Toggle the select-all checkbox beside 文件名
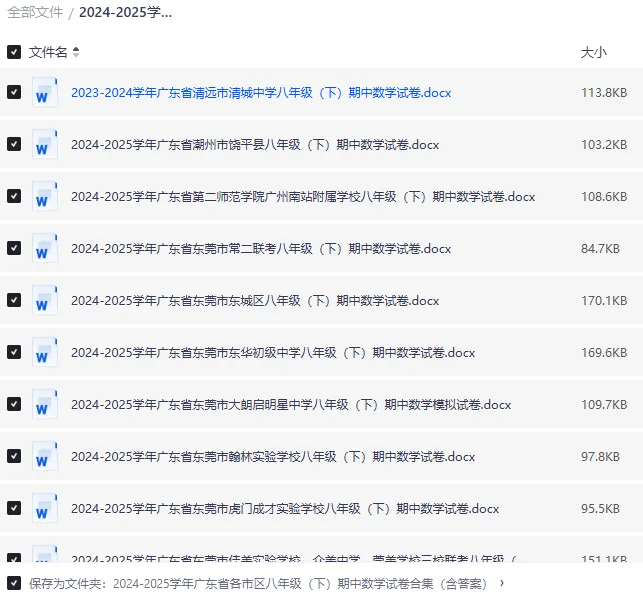The height and width of the screenshot is (596, 643). click(x=14, y=52)
